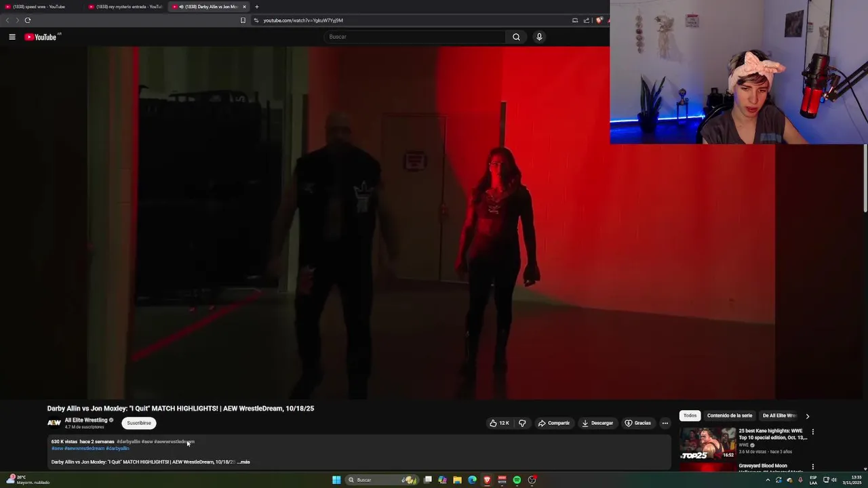Select the 'Todos' filter chip
The width and height of the screenshot is (868, 488).
pos(690,415)
